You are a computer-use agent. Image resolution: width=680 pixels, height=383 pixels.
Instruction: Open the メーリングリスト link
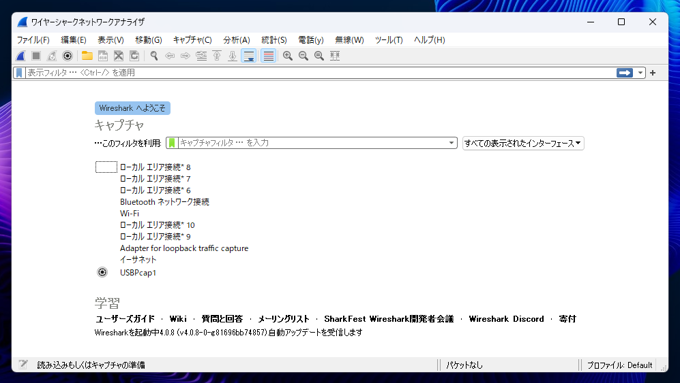tap(284, 319)
